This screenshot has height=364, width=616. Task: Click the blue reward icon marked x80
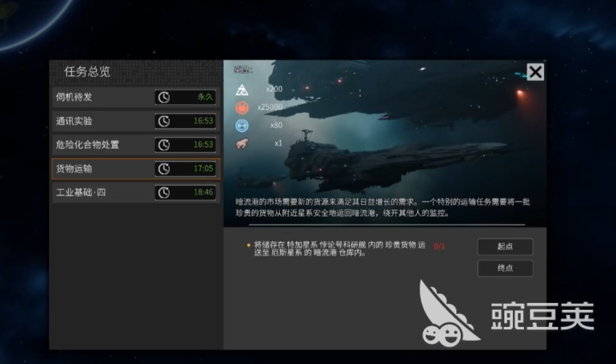[242, 125]
